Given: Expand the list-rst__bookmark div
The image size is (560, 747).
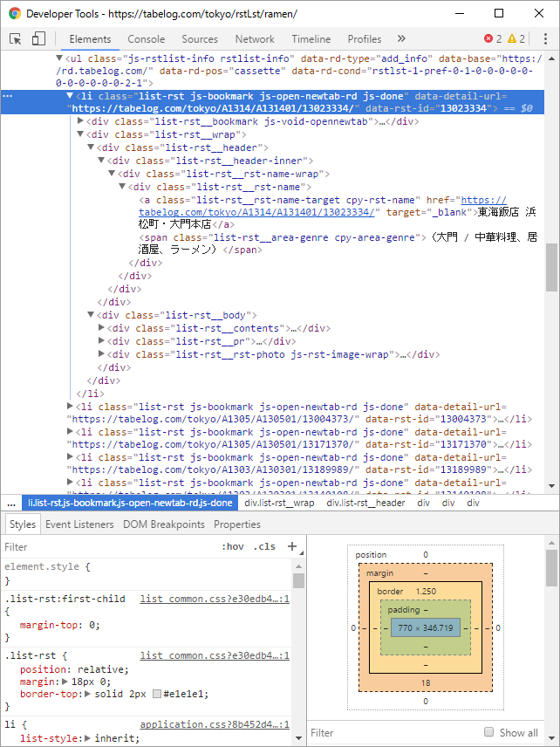Looking at the screenshot, I should pyautogui.click(x=80, y=121).
